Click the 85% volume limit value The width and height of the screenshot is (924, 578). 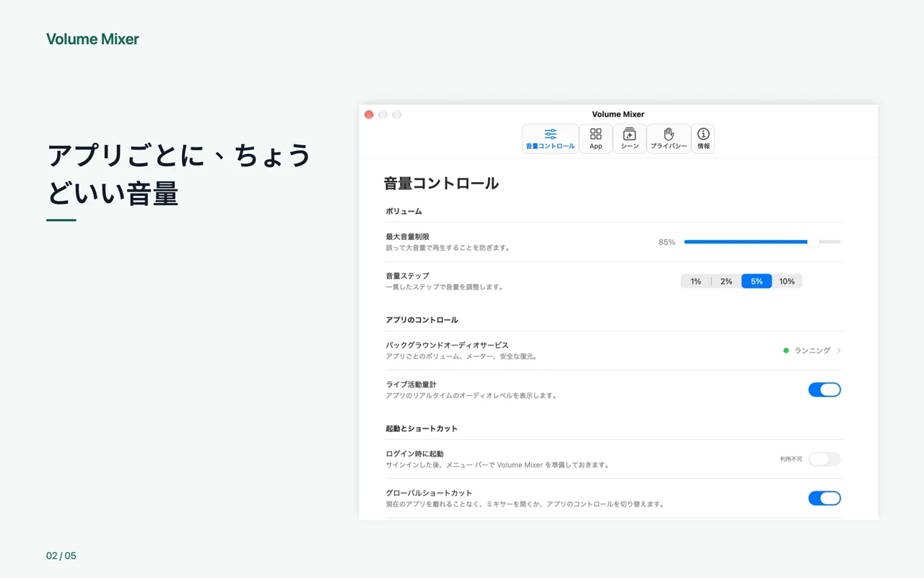coord(667,242)
